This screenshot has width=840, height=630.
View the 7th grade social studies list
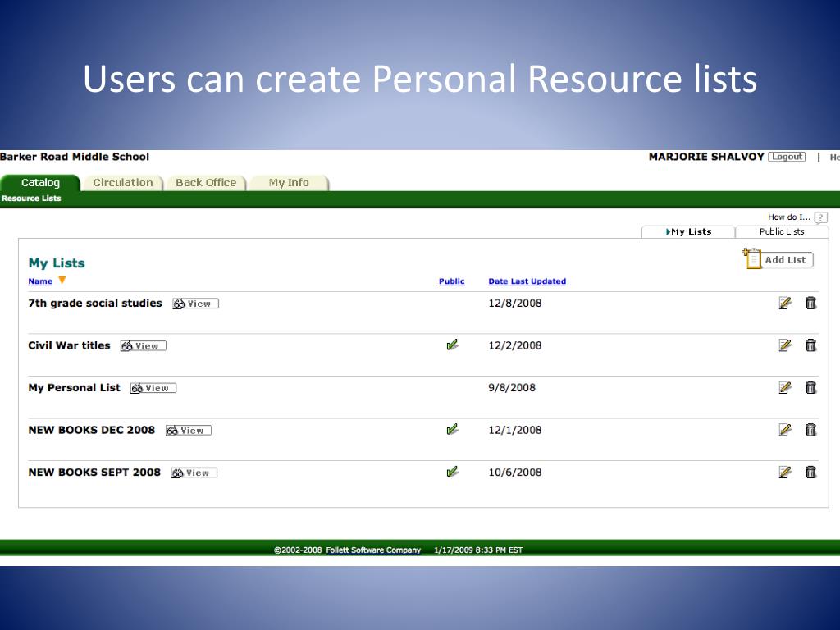195,304
